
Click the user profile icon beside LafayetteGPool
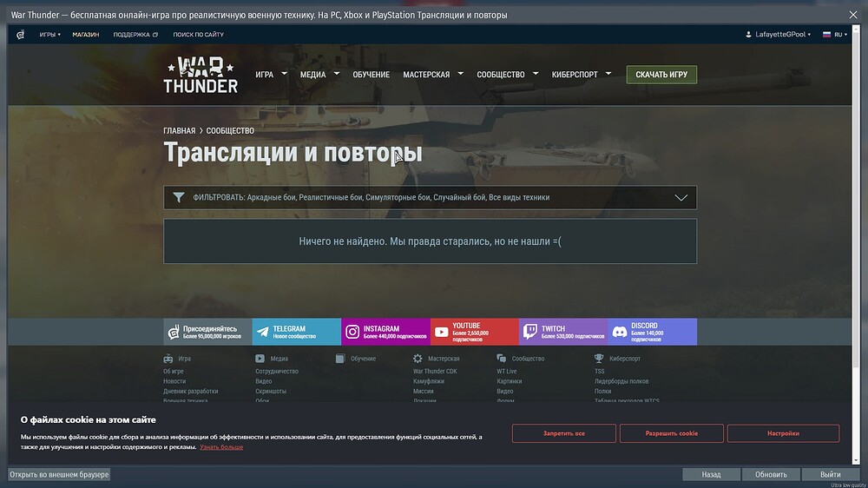(748, 35)
